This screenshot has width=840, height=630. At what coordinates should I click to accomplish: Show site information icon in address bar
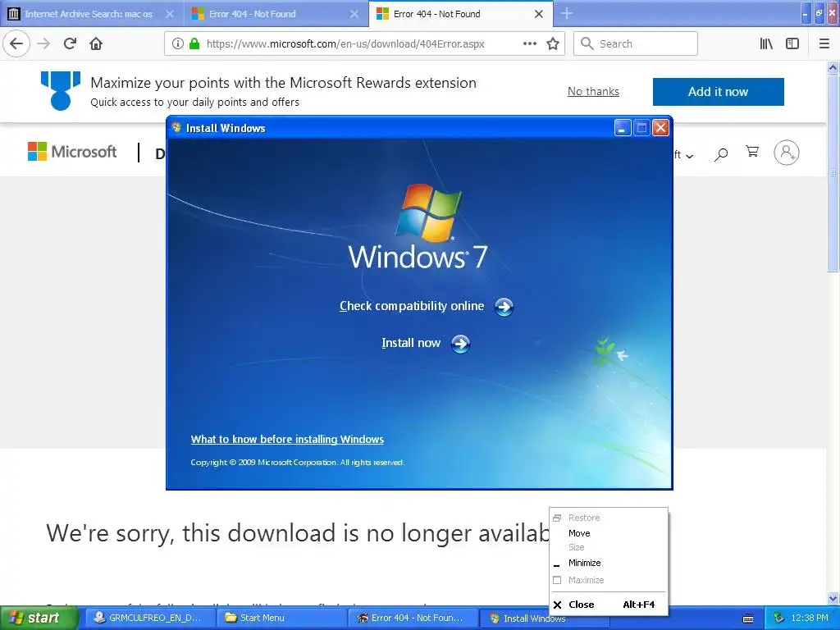pos(178,43)
